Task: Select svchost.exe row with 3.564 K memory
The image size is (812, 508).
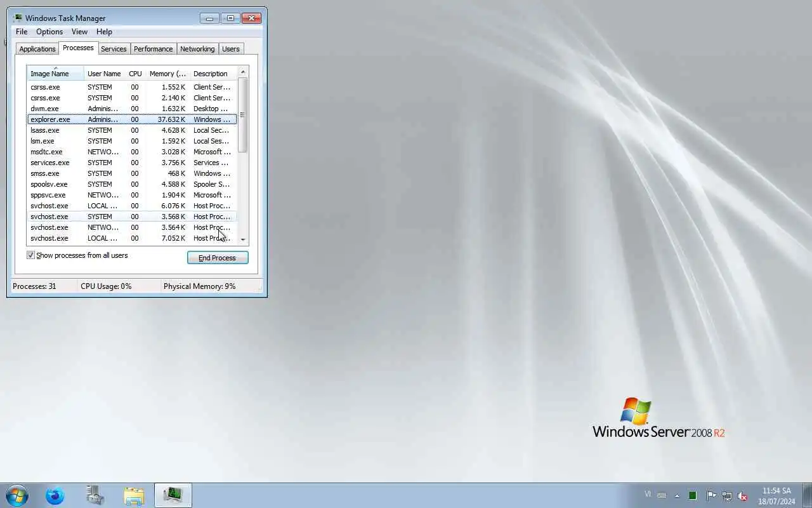Action: [x=132, y=227]
